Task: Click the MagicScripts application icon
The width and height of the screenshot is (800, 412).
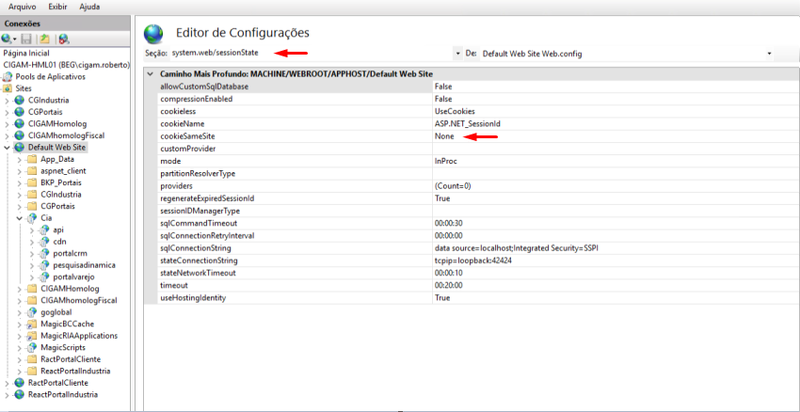Action: click(x=32, y=347)
